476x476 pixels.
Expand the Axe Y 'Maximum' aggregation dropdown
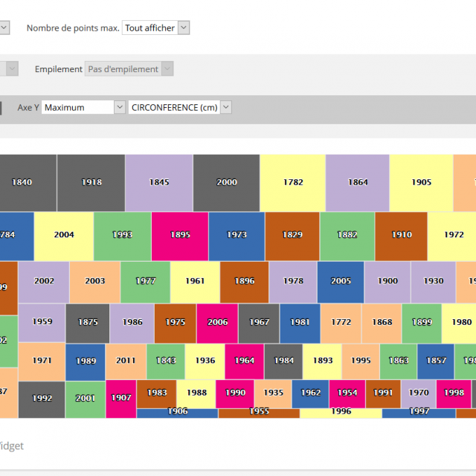pos(84,107)
